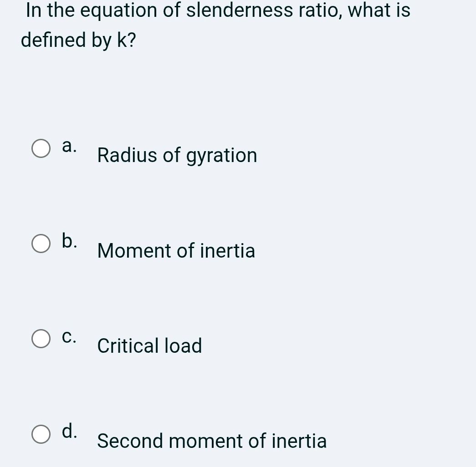Select radio button for option c
Image resolution: width=476 pixels, height=467 pixels.
(x=41, y=339)
